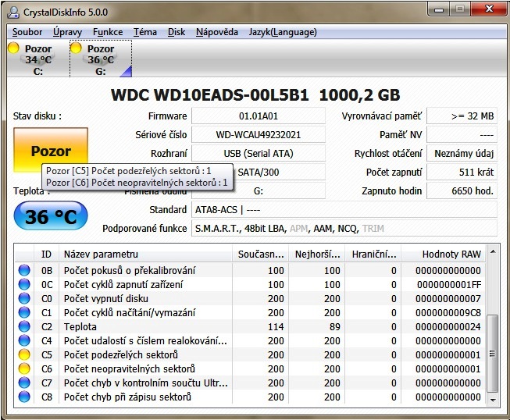This screenshot has height=420, width=510.
Task: Click blue status icon for attribute C7
Action: pos(24,383)
